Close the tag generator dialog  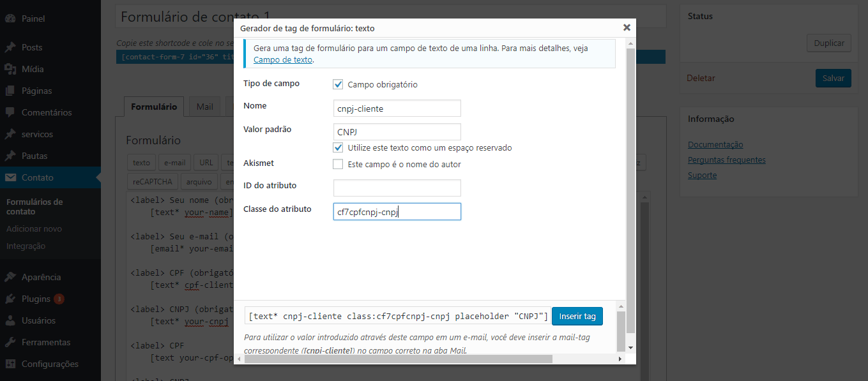point(627,27)
